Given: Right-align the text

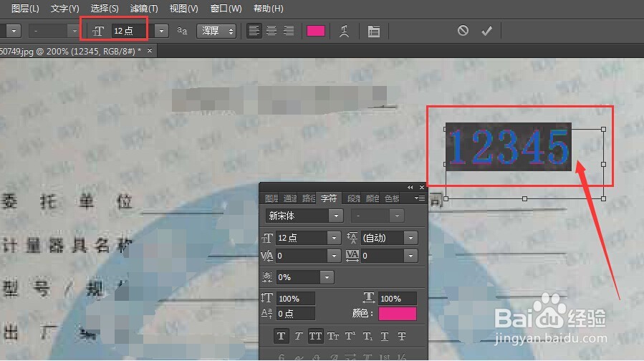Looking at the screenshot, I should [x=289, y=30].
